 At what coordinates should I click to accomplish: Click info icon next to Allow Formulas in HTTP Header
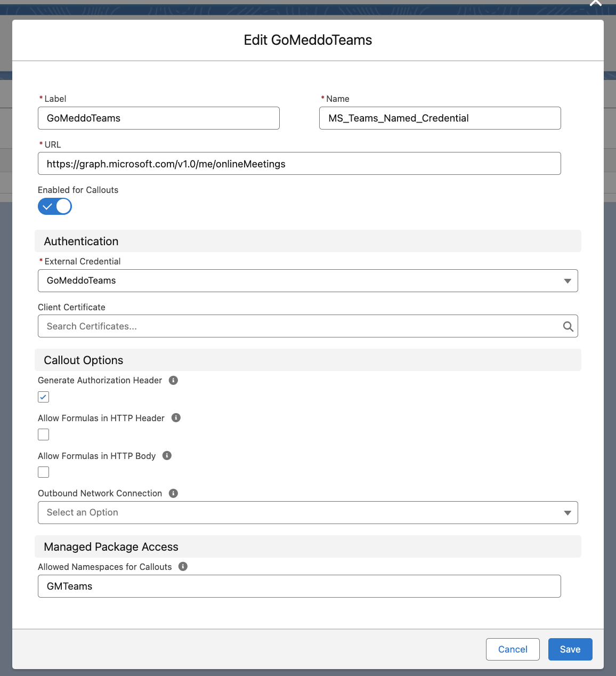[176, 418]
